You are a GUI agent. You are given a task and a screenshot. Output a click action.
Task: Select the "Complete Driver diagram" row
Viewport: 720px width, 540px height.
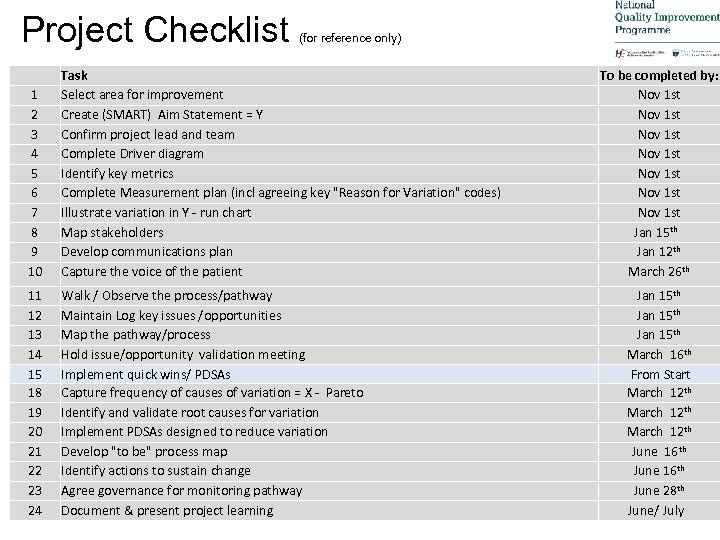pyautogui.click(x=132, y=153)
